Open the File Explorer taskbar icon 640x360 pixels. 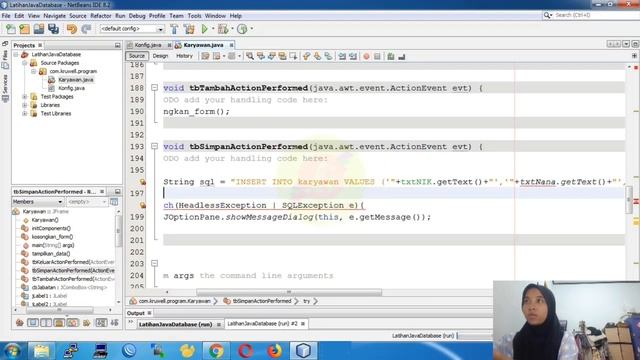point(41,351)
